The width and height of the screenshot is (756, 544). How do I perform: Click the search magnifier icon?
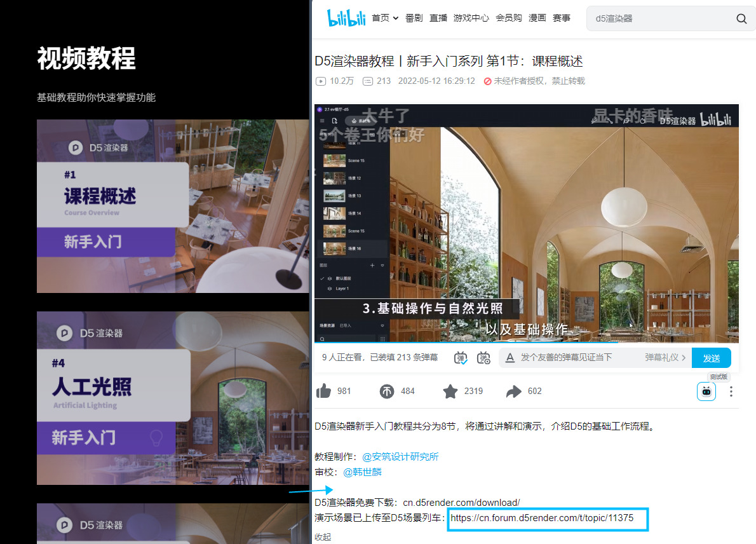pos(741,18)
